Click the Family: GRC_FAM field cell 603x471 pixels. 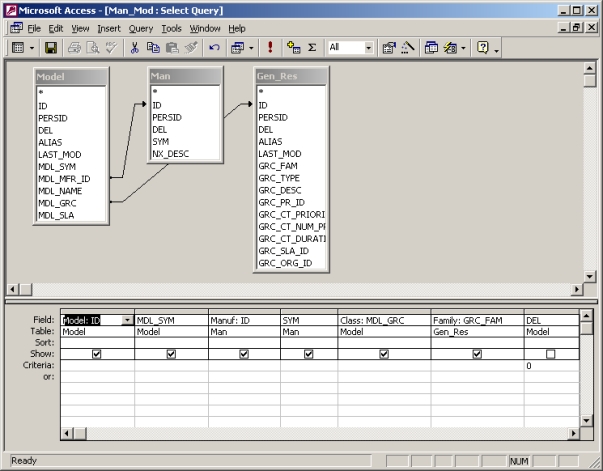coord(477,320)
